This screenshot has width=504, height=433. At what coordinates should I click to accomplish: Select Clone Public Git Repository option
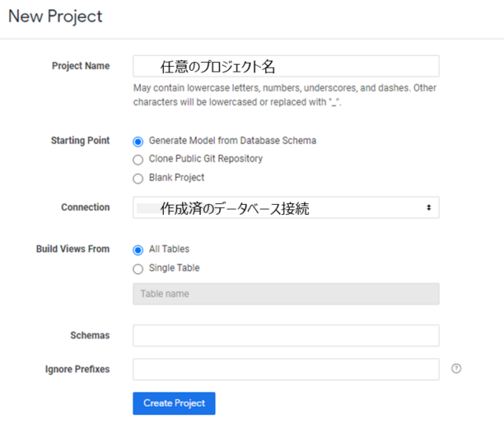coord(138,160)
